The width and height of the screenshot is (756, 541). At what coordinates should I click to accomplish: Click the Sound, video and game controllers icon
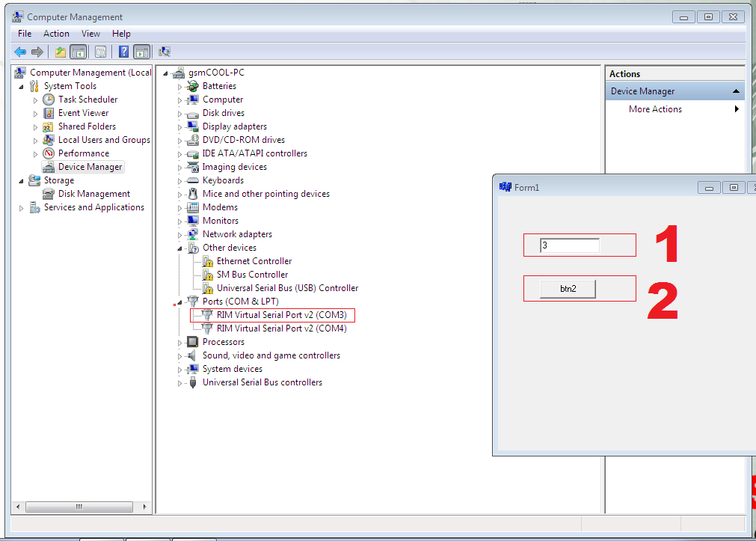tap(192, 355)
